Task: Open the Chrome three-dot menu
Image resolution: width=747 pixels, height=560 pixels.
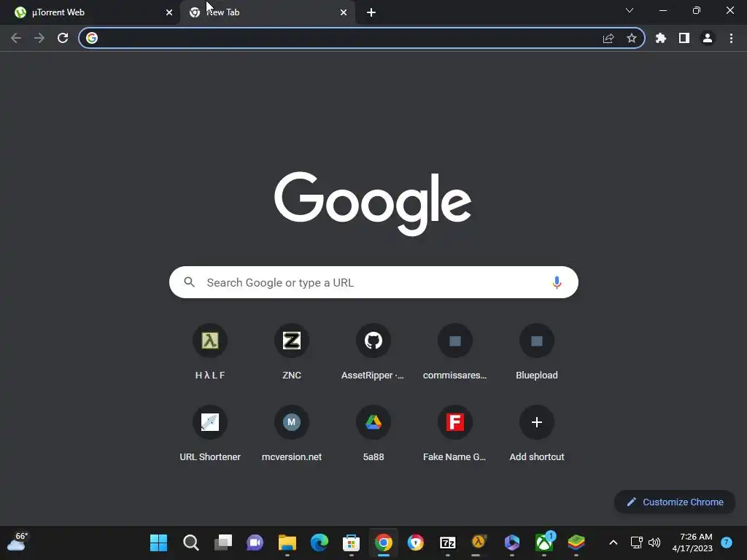Action: (731, 38)
